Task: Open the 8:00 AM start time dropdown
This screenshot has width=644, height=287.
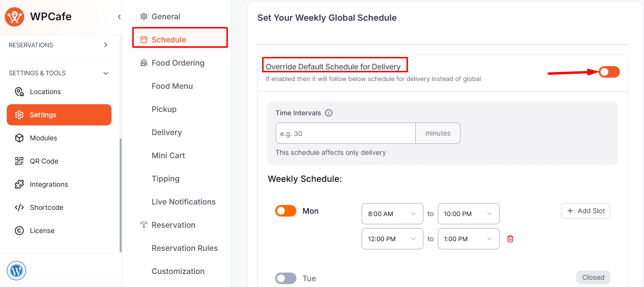Action: (392, 214)
